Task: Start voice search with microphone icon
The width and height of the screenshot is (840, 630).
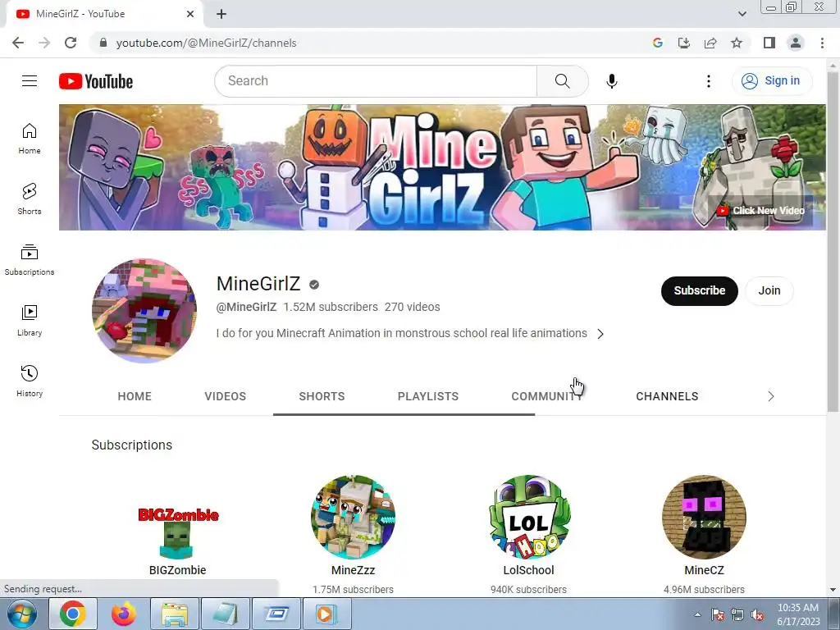Action: tap(611, 81)
